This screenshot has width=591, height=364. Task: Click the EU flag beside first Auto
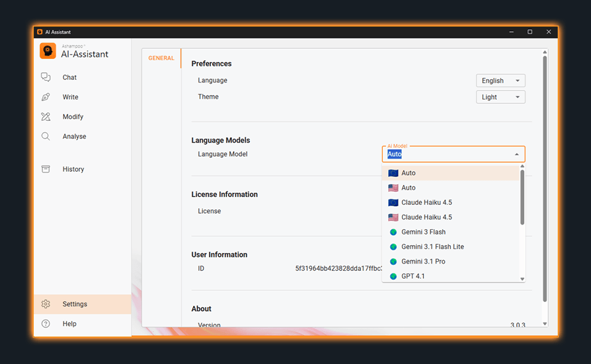[x=393, y=173]
